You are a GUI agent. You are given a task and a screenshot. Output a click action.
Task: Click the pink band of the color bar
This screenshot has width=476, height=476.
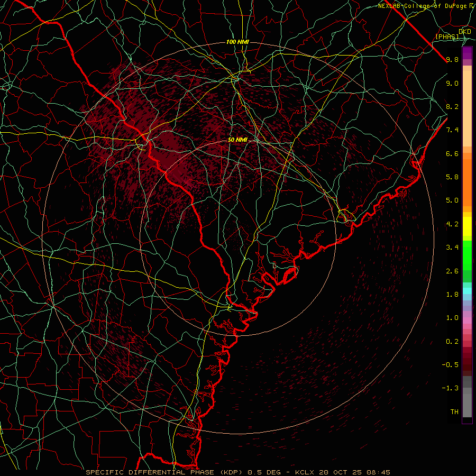[467, 321]
